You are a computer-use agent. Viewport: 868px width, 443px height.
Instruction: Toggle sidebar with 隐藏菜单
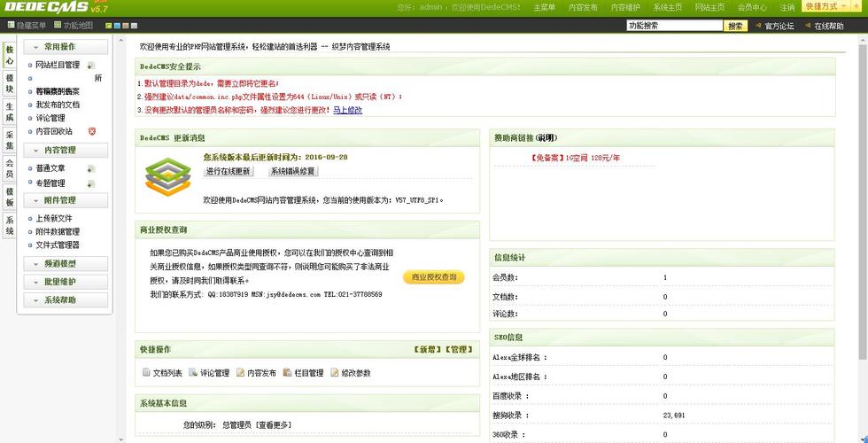pos(27,26)
